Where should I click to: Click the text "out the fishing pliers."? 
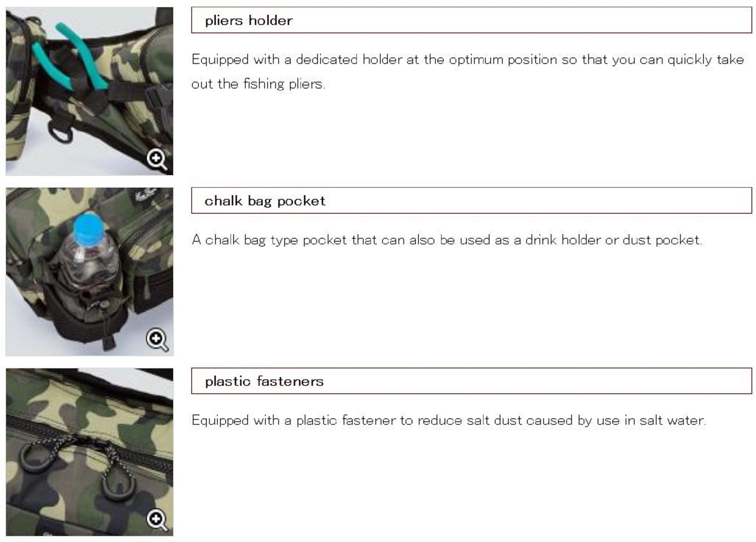pos(258,84)
